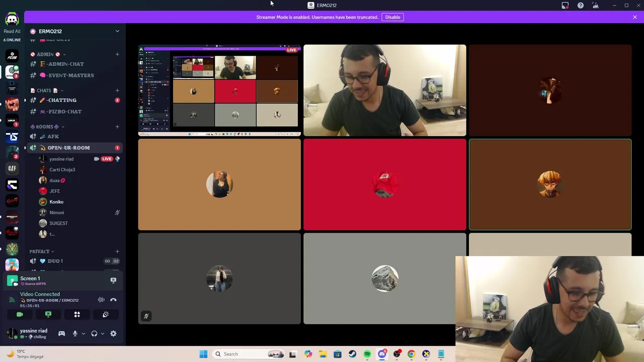Image resolution: width=644 pixels, height=362 pixels.
Task: Open User Settings gear
Action: pos(113,333)
